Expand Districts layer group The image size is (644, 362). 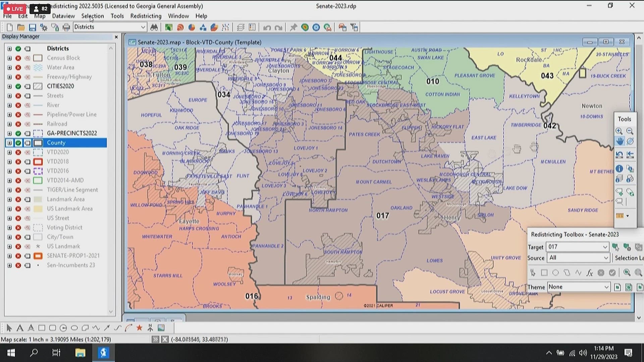9,48
